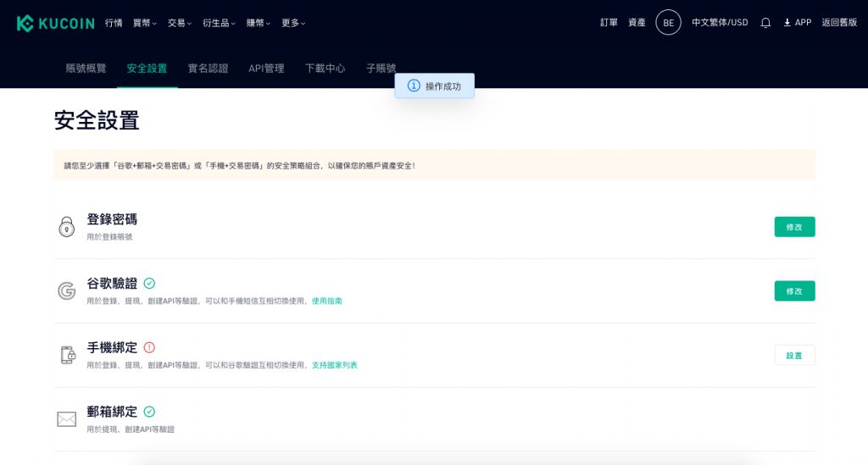This screenshot has height=465, width=868.
Task: Click the APP download icon
Action: click(x=787, y=23)
